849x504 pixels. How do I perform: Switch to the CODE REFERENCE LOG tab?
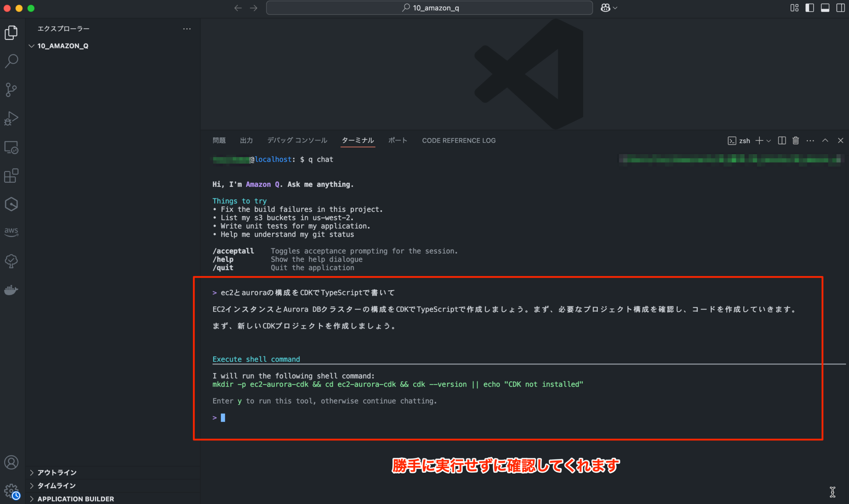coord(458,141)
